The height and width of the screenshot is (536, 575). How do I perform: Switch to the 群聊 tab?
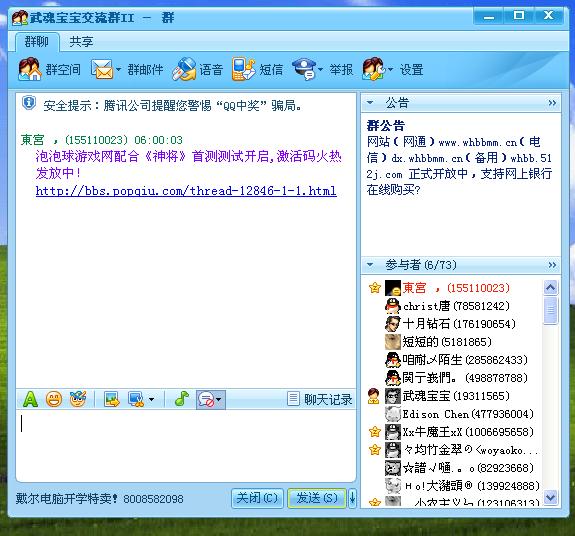37,41
